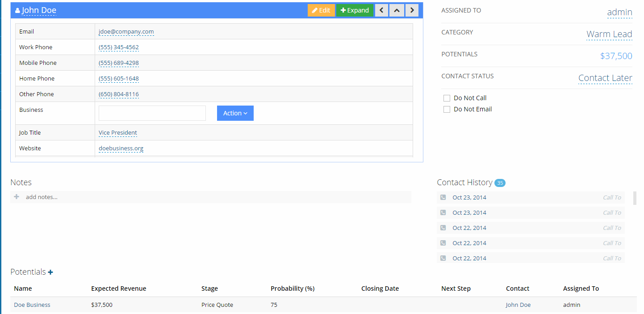
Task: Click the Edit pencil icon
Action: (x=315, y=10)
